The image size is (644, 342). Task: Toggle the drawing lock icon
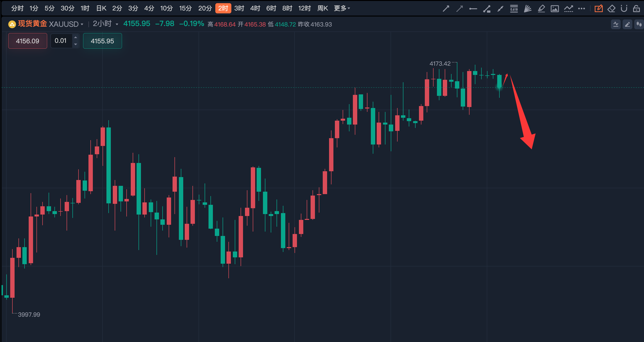point(636,9)
